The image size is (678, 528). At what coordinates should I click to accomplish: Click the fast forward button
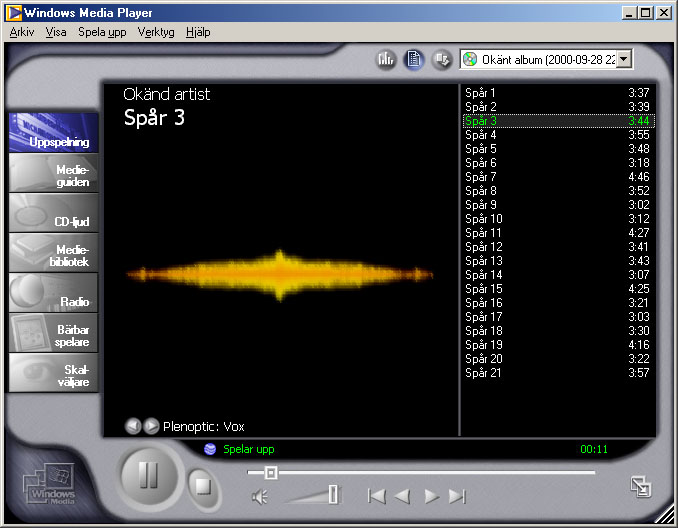[431, 496]
